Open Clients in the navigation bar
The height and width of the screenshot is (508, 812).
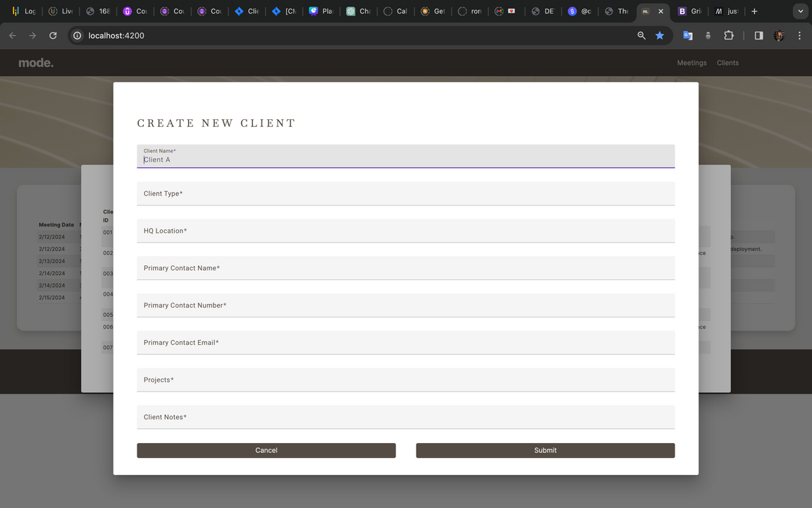(727, 63)
